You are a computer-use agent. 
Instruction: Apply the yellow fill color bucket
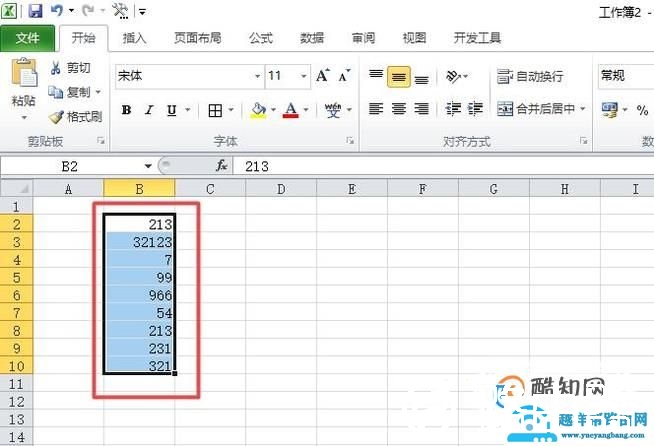click(x=259, y=110)
